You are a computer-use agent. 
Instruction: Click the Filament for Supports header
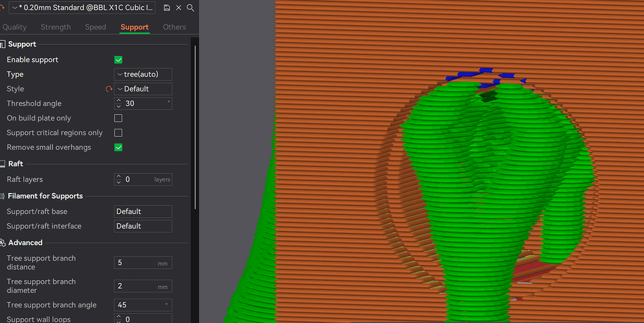coord(45,196)
